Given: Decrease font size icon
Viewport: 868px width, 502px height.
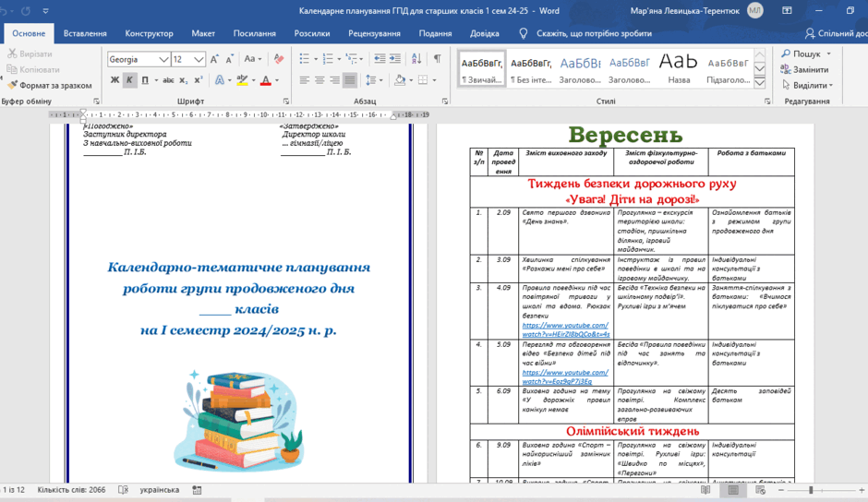Looking at the screenshot, I should pos(230,59).
